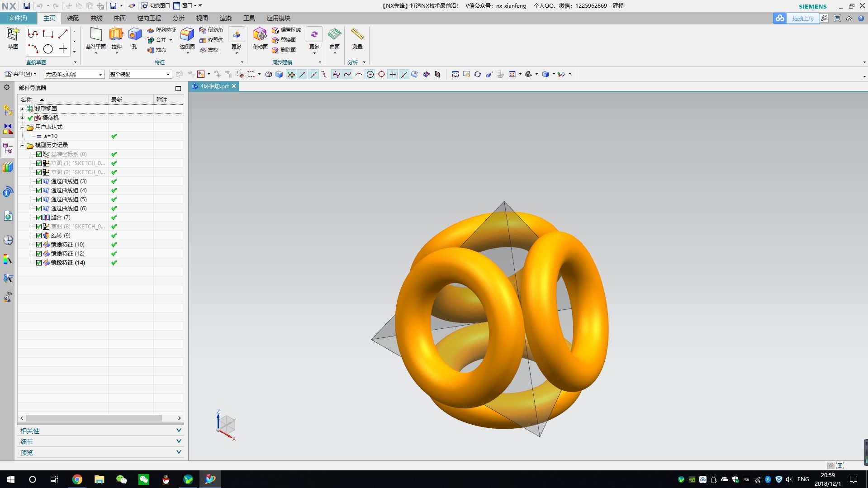Collapse the 模型历史记录 folder
The height and width of the screenshot is (488, 868).
point(22,145)
